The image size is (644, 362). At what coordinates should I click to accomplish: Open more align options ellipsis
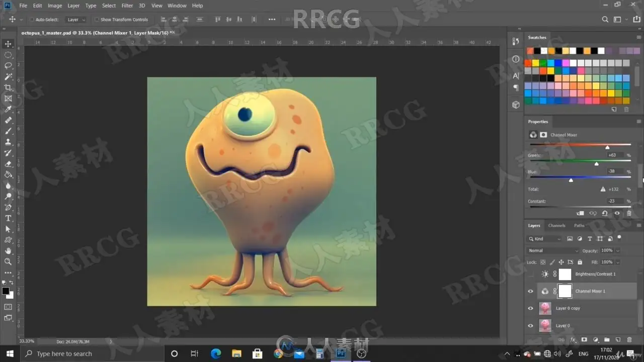pyautogui.click(x=272, y=20)
